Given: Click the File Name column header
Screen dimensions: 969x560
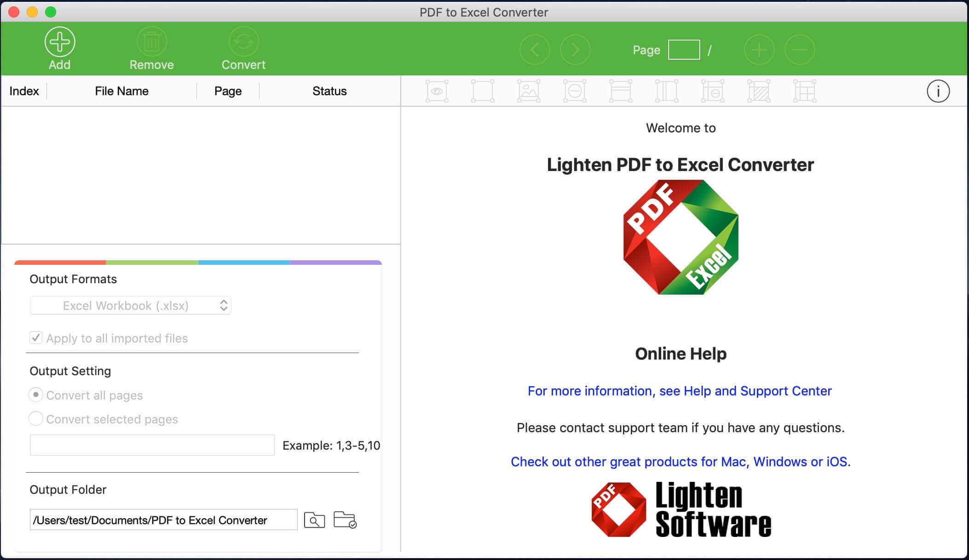Looking at the screenshot, I should click(x=121, y=91).
